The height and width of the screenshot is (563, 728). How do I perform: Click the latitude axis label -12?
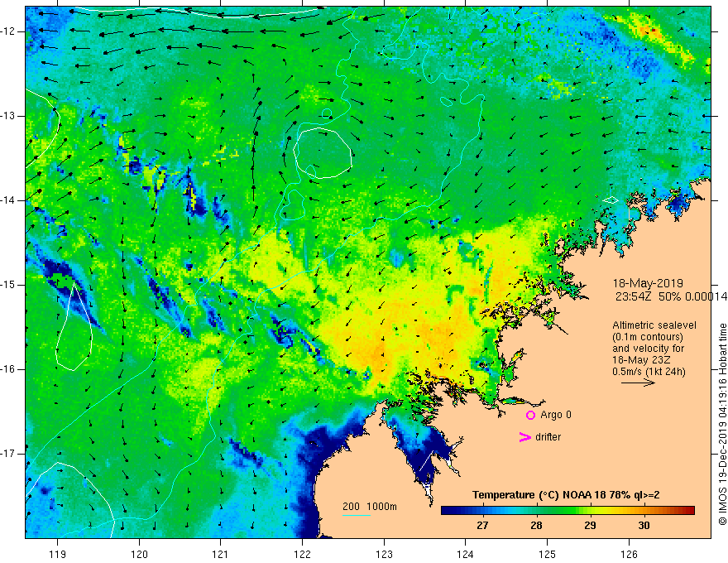click(x=8, y=31)
